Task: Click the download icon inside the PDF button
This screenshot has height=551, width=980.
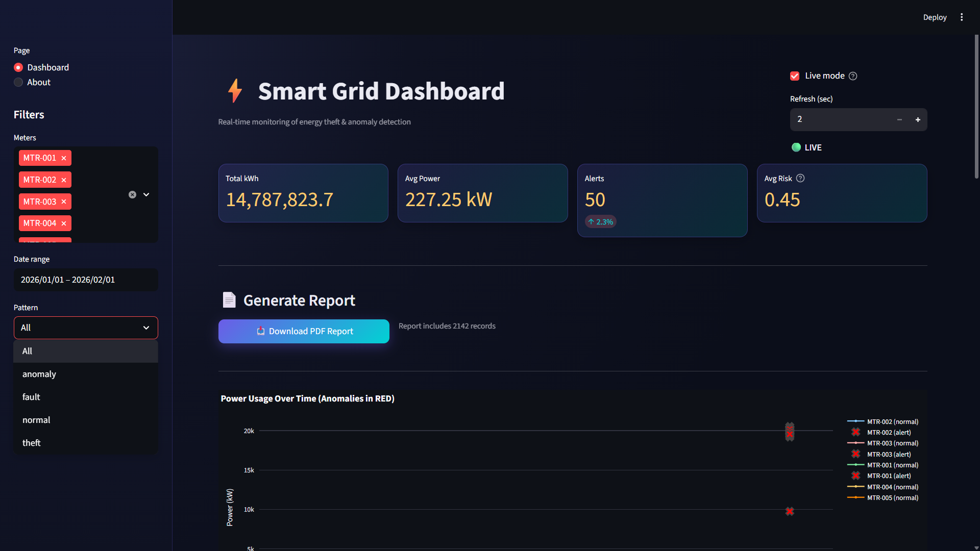Action: tap(261, 331)
